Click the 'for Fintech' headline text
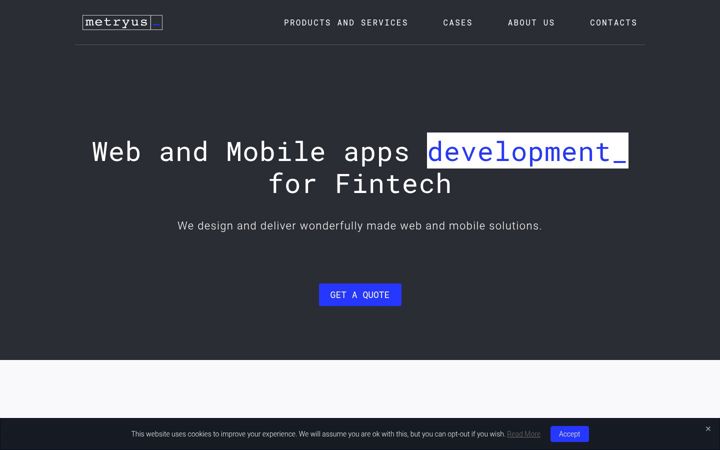 (360, 184)
